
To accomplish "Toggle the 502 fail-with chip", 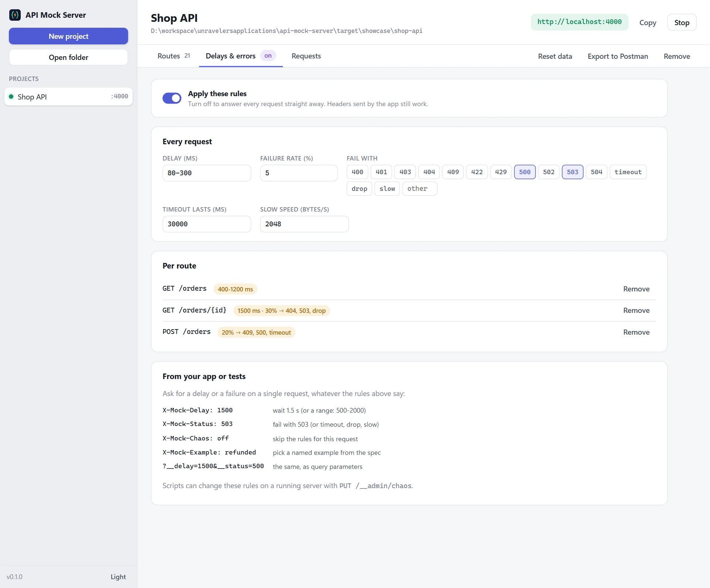I will pyautogui.click(x=549, y=172).
